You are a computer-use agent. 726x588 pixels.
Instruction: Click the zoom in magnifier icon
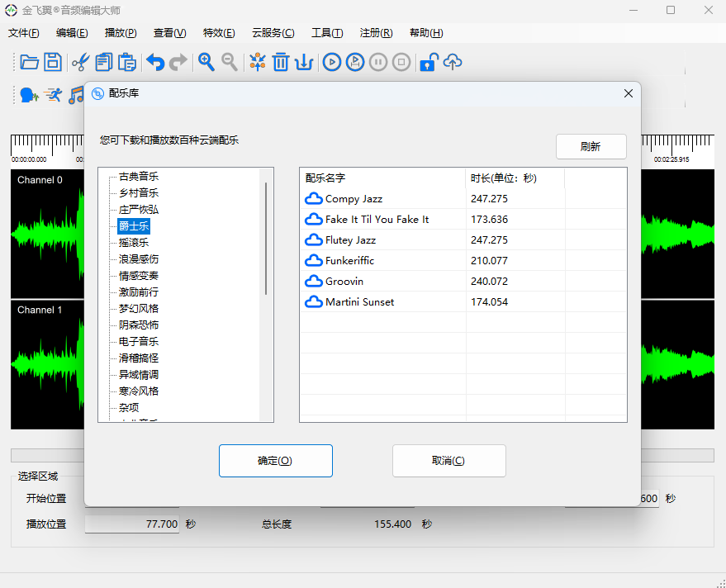pos(206,62)
